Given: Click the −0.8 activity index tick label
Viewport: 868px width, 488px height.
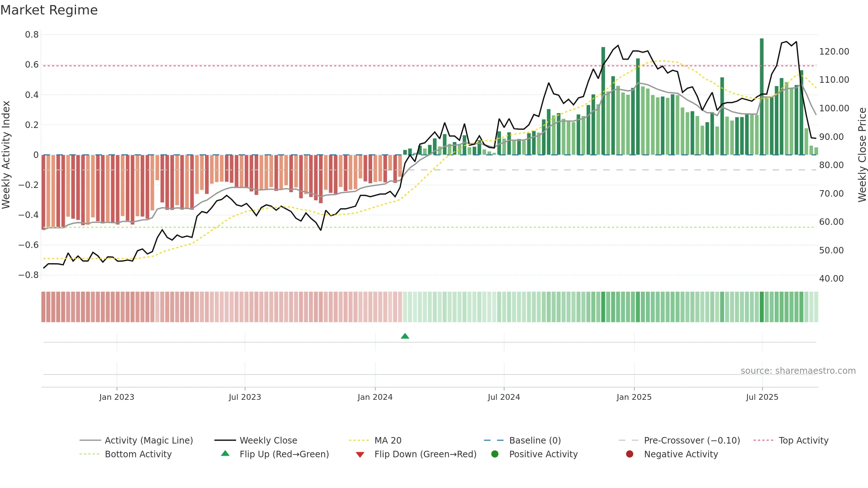Looking at the screenshot, I should pos(29,275).
